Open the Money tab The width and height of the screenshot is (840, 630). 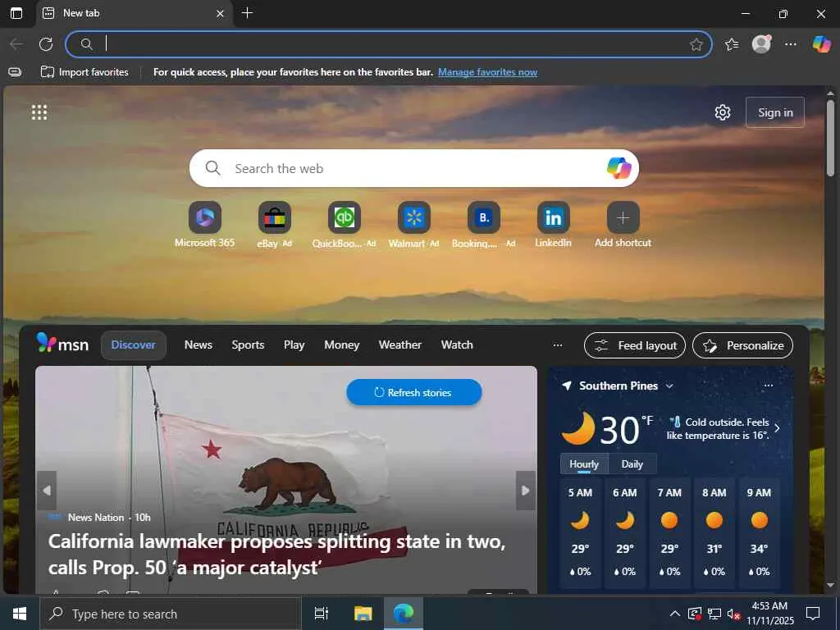point(342,345)
